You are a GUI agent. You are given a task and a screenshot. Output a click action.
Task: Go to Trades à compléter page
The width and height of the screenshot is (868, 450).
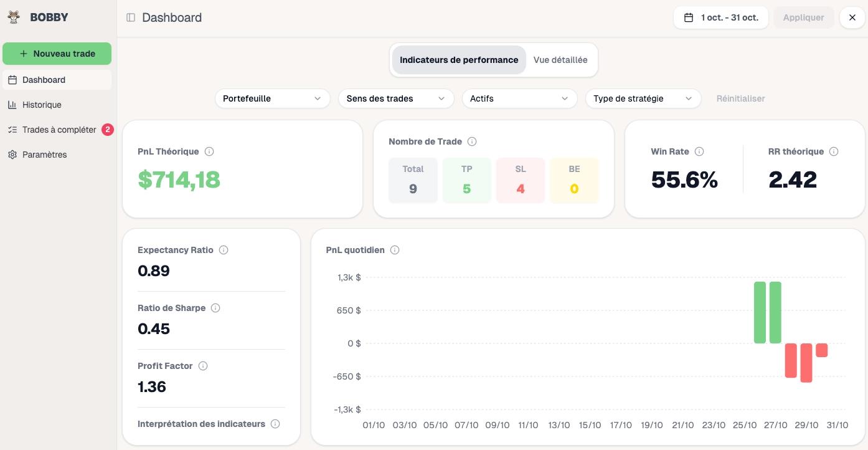[59, 130]
